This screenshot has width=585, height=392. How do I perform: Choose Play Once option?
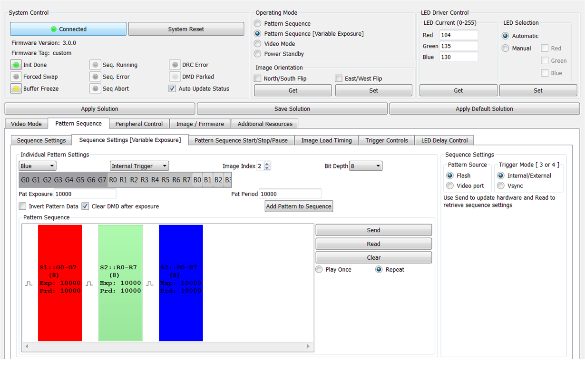point(319,269)
